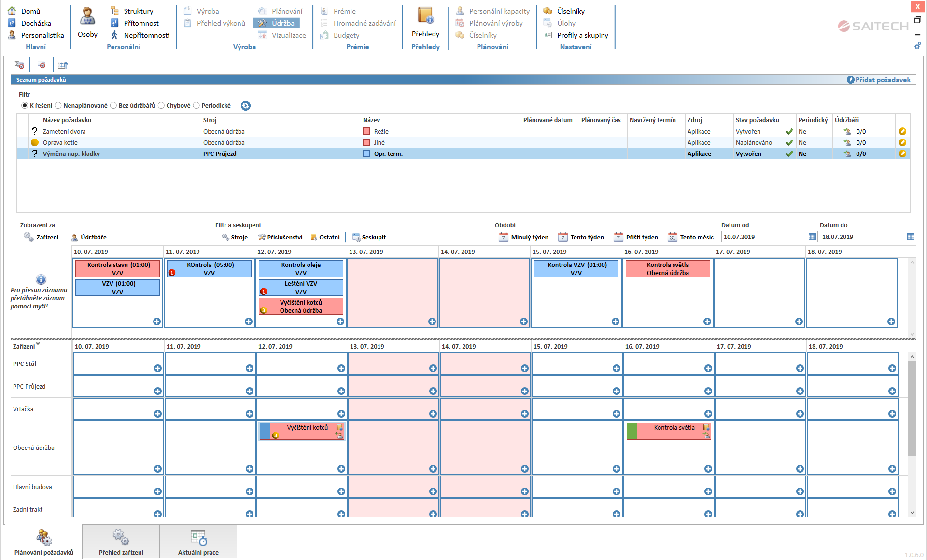Open the Zařízení column filter funnel
This screenshot has width=927, height=560.
click(38, 345)
